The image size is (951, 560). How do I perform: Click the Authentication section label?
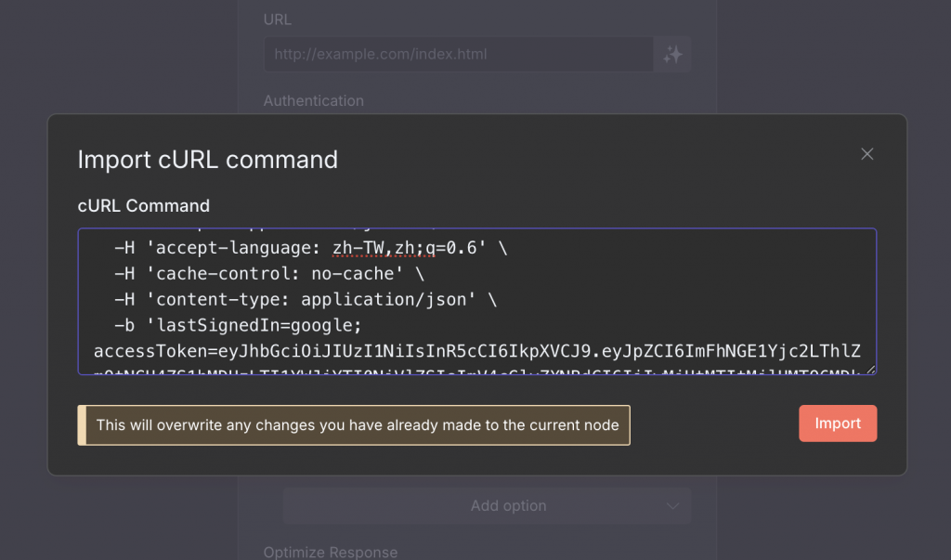click(x=313, y=100)
